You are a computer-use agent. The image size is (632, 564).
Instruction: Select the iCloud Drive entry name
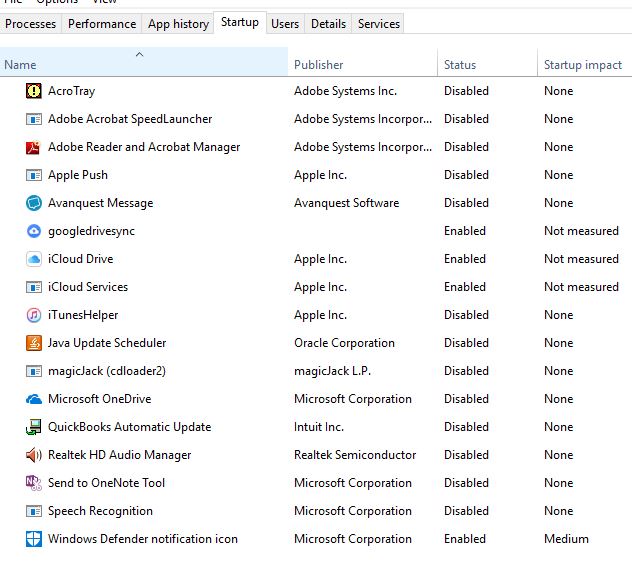[81, 259]
